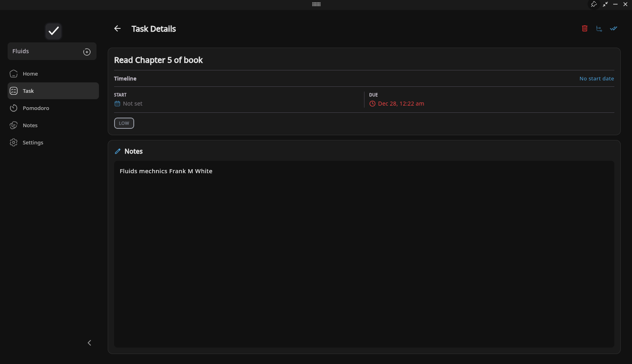
Task: Click the Home icon in sidebar
Action: [14, 74]
